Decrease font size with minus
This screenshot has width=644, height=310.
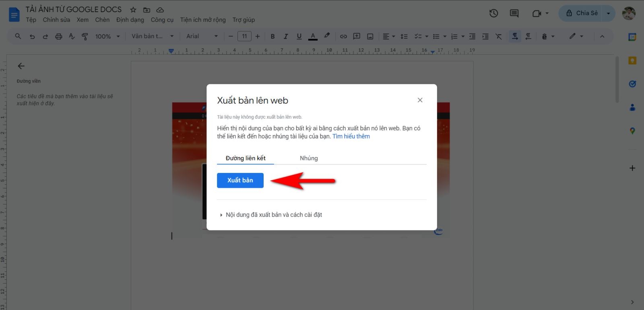[231, 36]
